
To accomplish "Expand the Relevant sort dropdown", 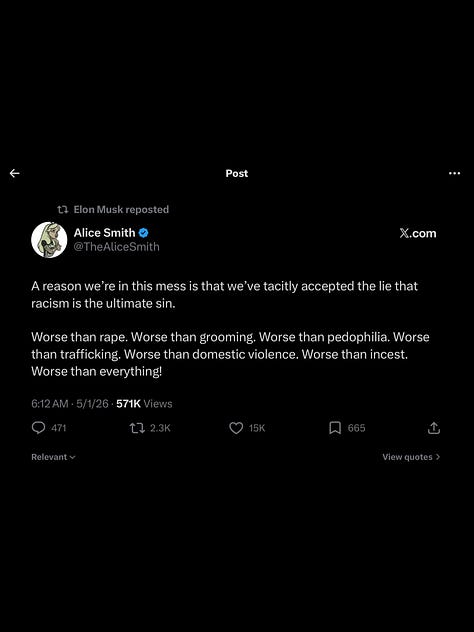I will [x=53, y=457].
